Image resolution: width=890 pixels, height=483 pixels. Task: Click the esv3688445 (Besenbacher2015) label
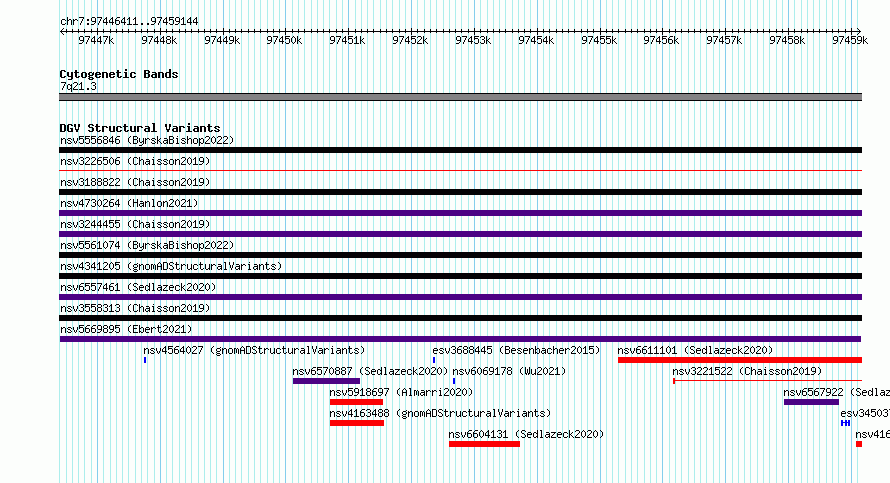click(516, 350)
